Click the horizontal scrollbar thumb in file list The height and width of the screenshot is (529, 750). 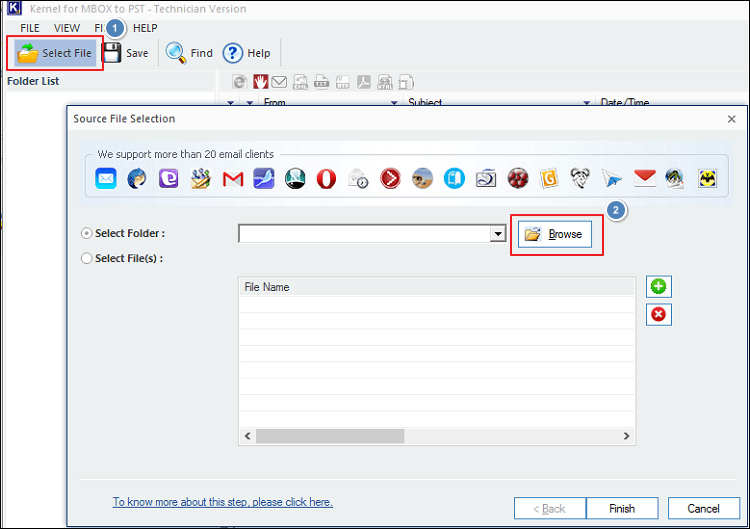(x=330, y=436)
